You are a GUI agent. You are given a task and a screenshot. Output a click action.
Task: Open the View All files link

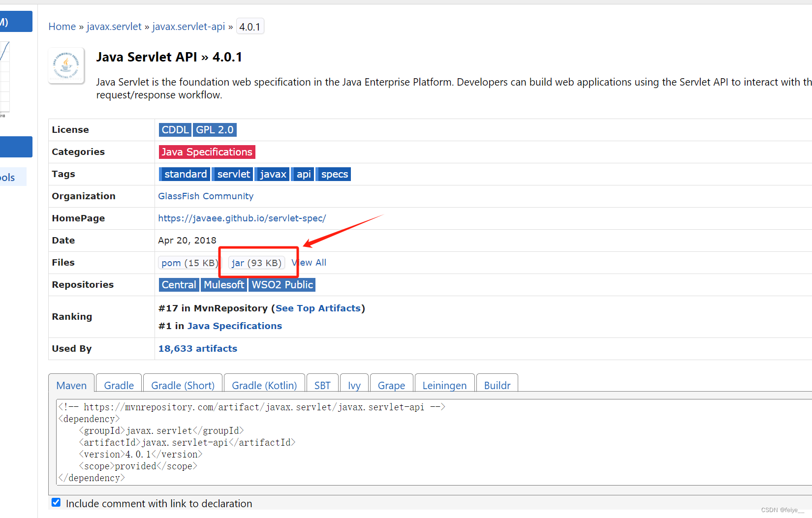tap(309, 263)
